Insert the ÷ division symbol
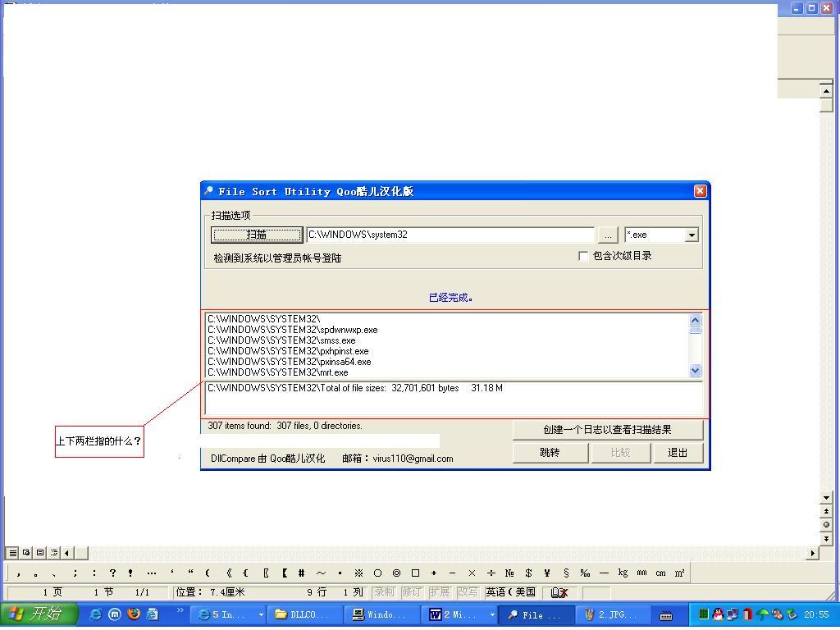Viewport: 840px width, 630px height. [491, 573]
